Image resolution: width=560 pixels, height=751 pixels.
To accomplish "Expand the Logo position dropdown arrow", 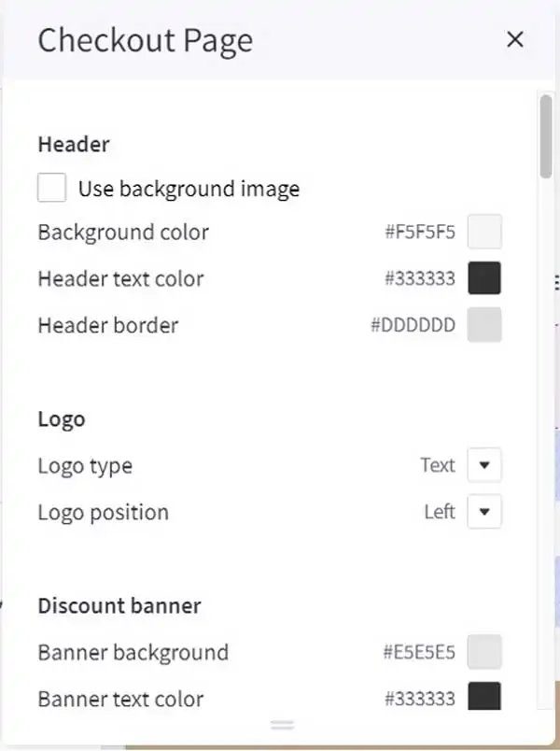I will point(484,512).
